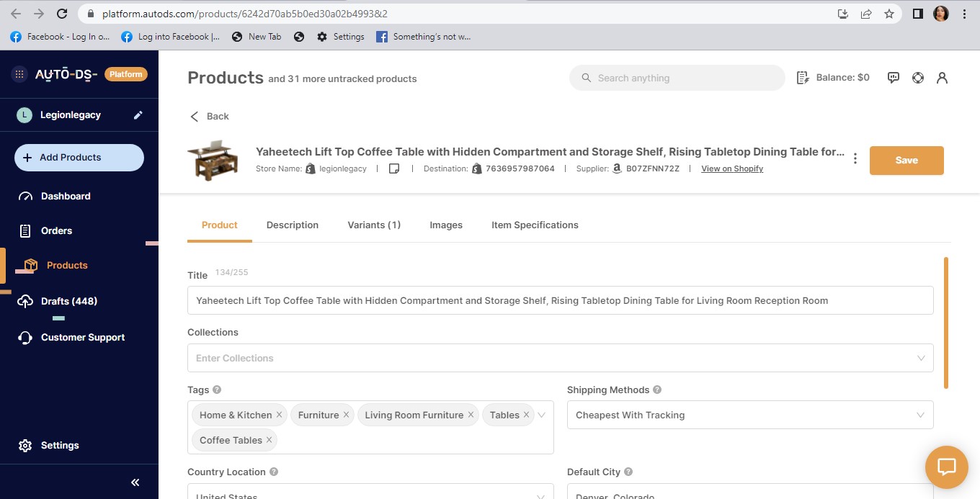Image resolution: width=980 pixels, height=499 pixels.
Task: Open the three-dot product options menu
Action: 855,159
